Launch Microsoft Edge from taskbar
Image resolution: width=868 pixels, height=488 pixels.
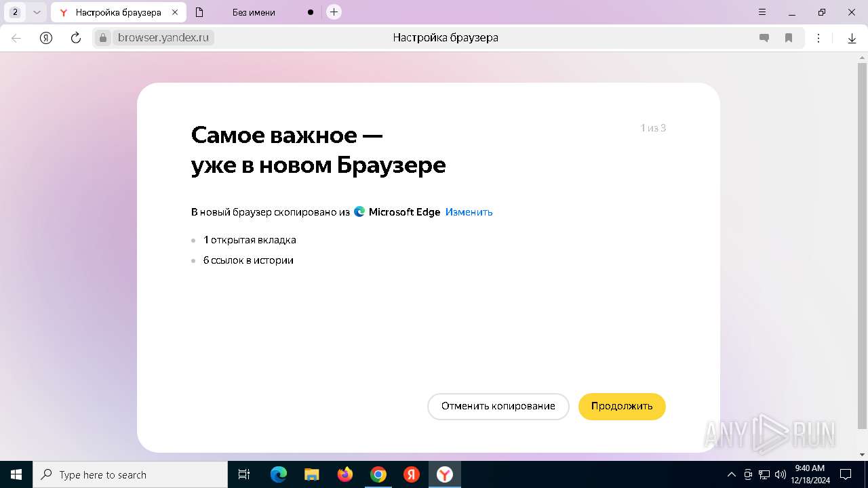(x=279, y=474)
